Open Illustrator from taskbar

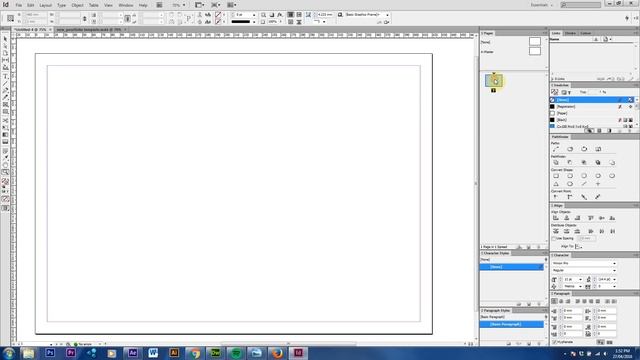(174, 353)
